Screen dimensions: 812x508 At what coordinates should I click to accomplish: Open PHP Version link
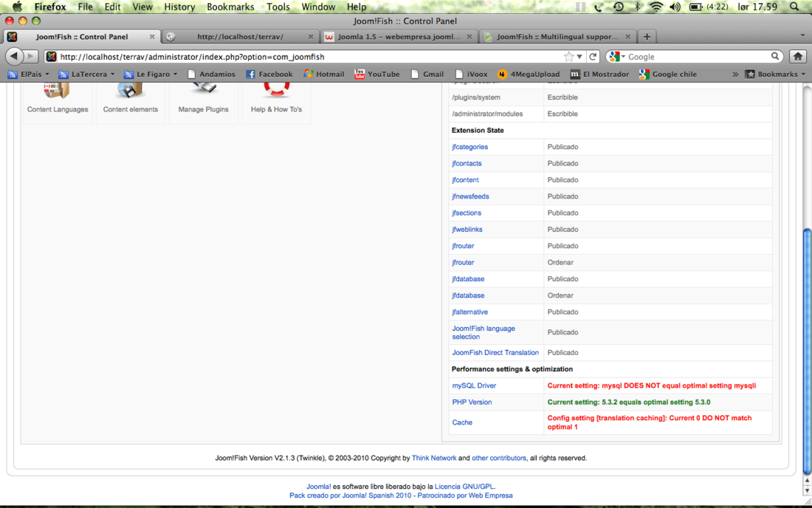(472, 402)
